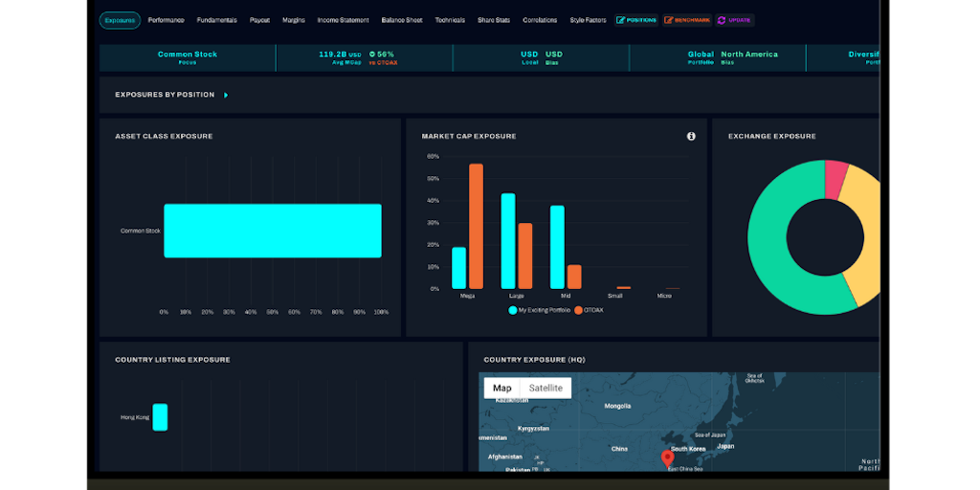Toggle My Exciting Portfolio legend series
The height and width of the screenshot is (490, 980).
coord(540,310)
